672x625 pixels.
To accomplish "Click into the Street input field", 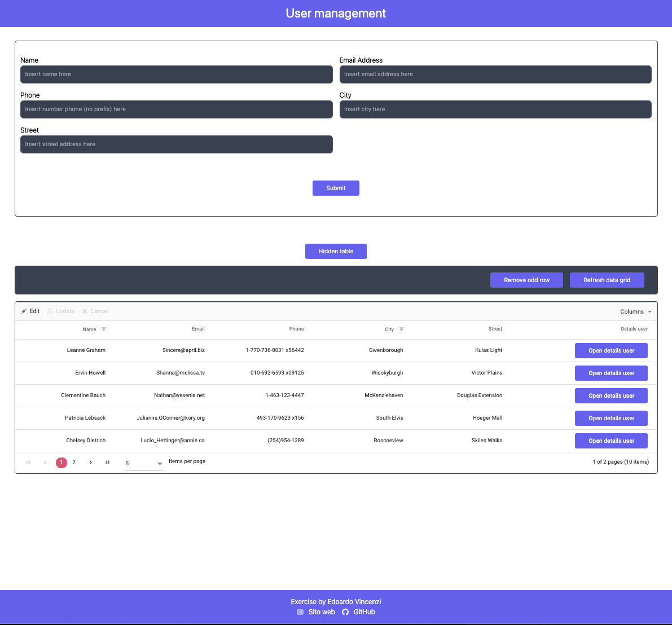I will [176, 144].
